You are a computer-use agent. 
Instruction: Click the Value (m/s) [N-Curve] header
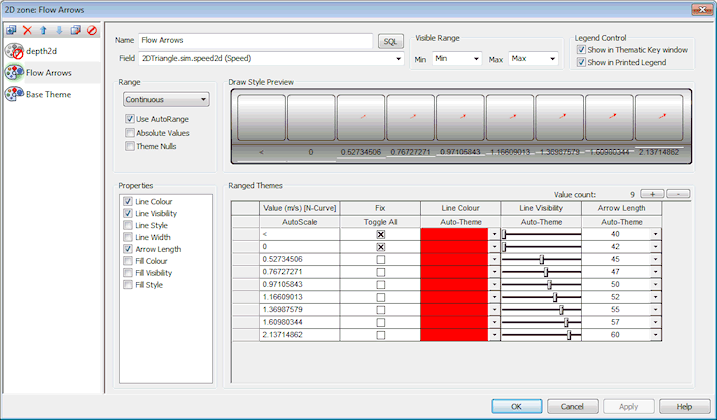click(x=300, y=208)
